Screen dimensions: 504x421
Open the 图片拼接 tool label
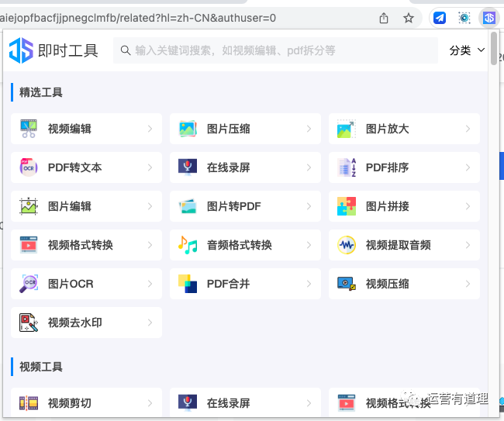[388, 206]
